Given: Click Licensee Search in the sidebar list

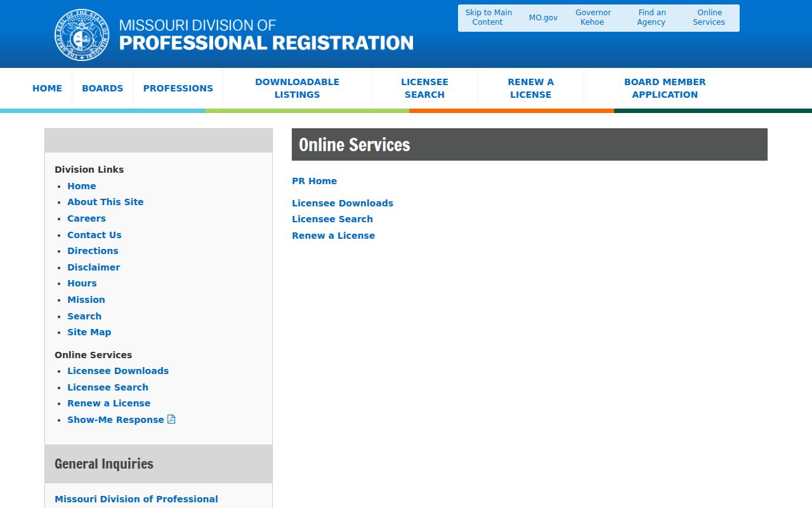Looking at the screenshot, I should (108, 387).
